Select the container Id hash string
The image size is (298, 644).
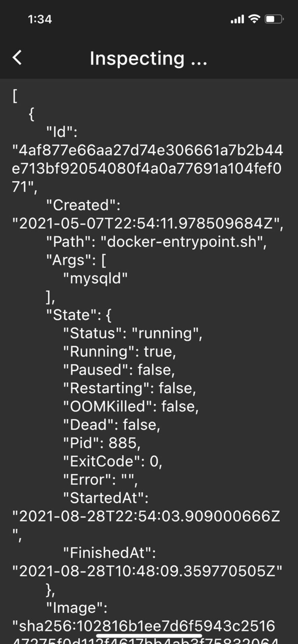[x=149, y=169]
